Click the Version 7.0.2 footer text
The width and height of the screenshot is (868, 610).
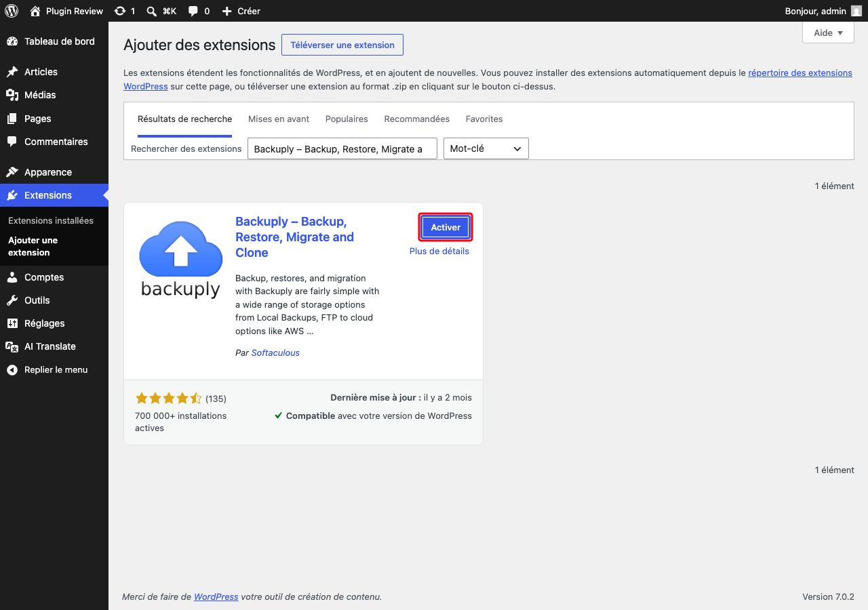[828, 596]
